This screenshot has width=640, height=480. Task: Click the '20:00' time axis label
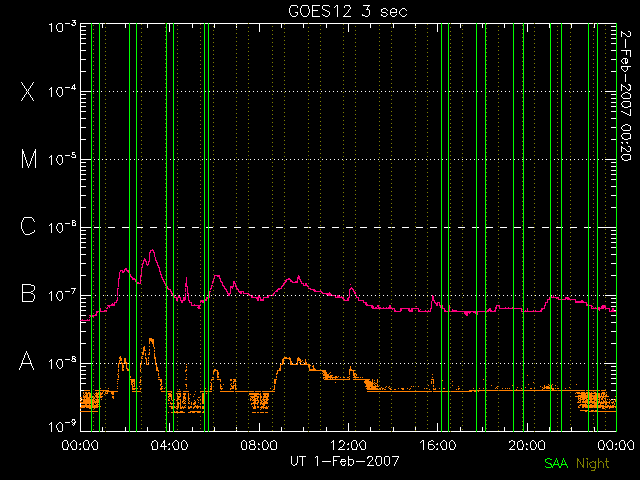tap(527, 445)
